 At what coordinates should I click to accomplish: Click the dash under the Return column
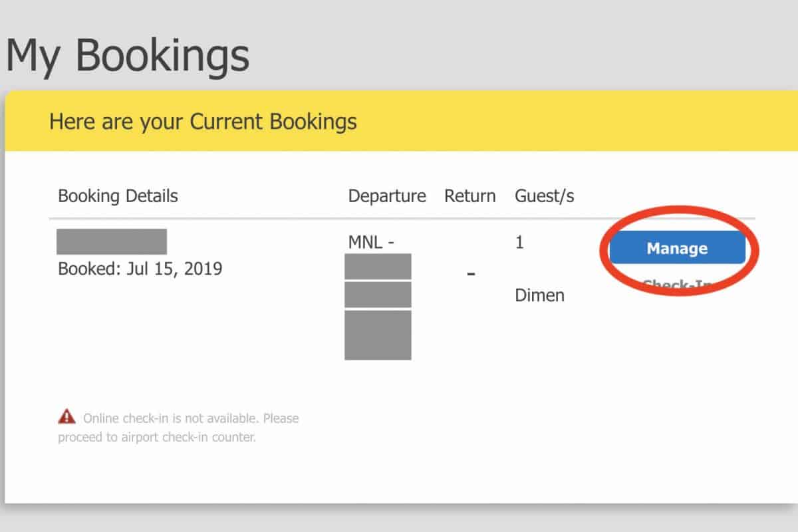click(x=470, y=273)
